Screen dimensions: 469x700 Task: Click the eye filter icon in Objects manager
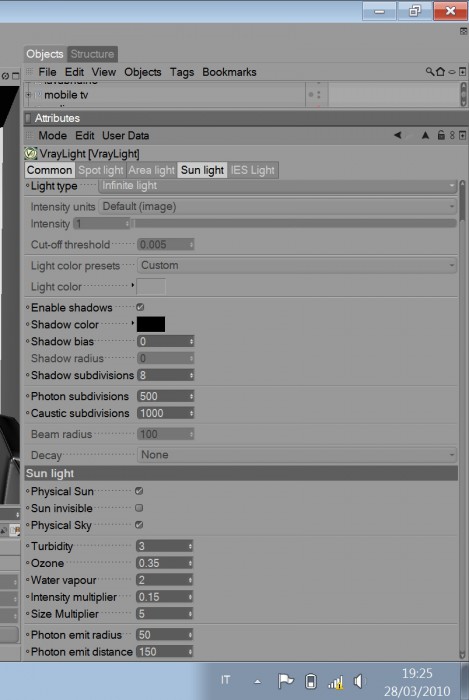click(x=452, y=72)
